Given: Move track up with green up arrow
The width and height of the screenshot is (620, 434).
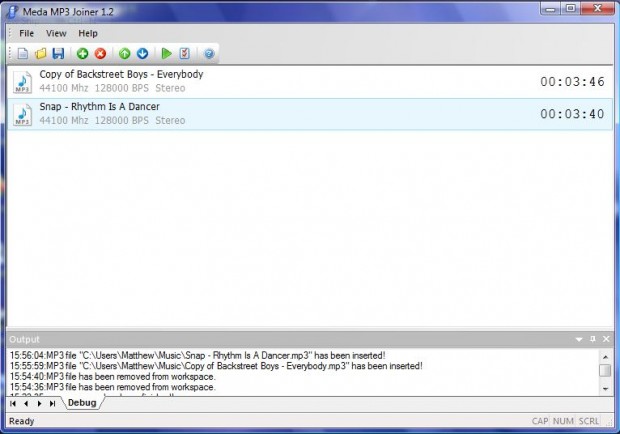Looking at the screenshot, I should 125,53.
